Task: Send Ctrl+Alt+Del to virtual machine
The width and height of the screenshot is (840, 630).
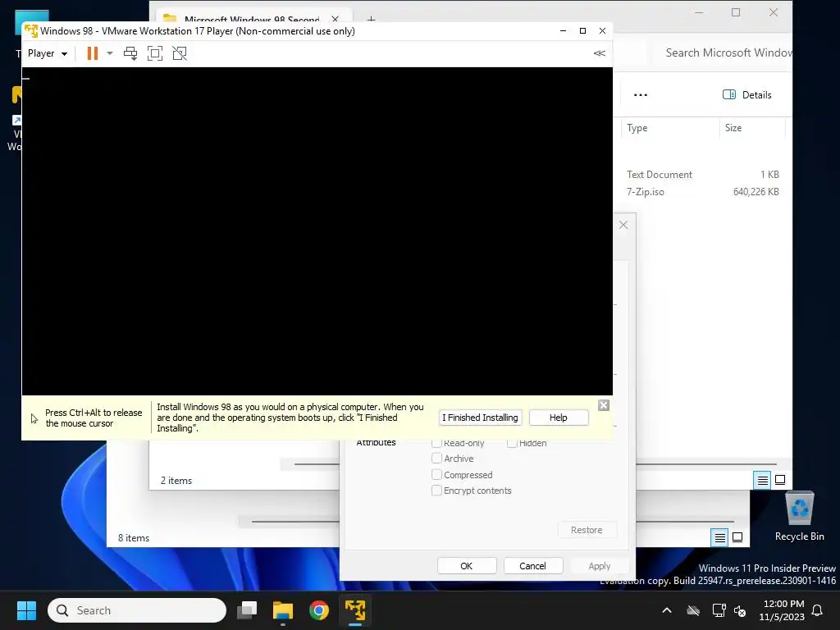Action: (x=130, y=53)
